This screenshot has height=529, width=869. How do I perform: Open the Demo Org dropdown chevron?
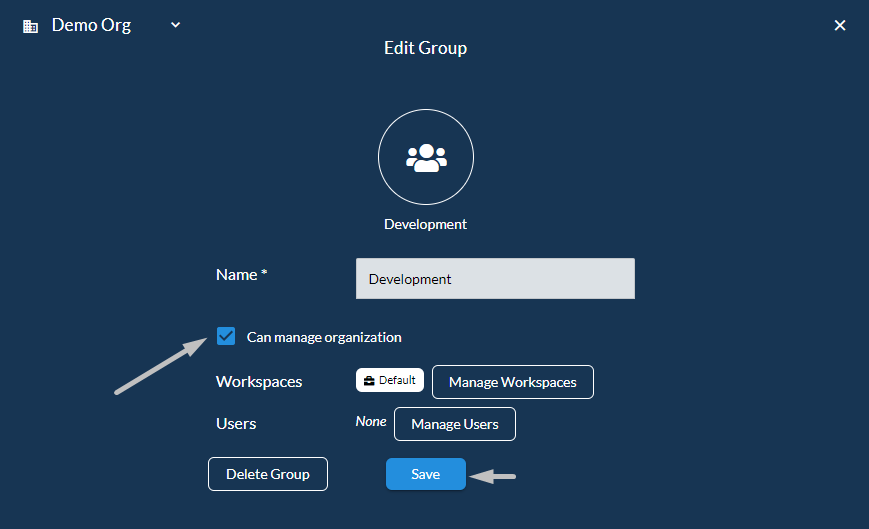(175, 25)
